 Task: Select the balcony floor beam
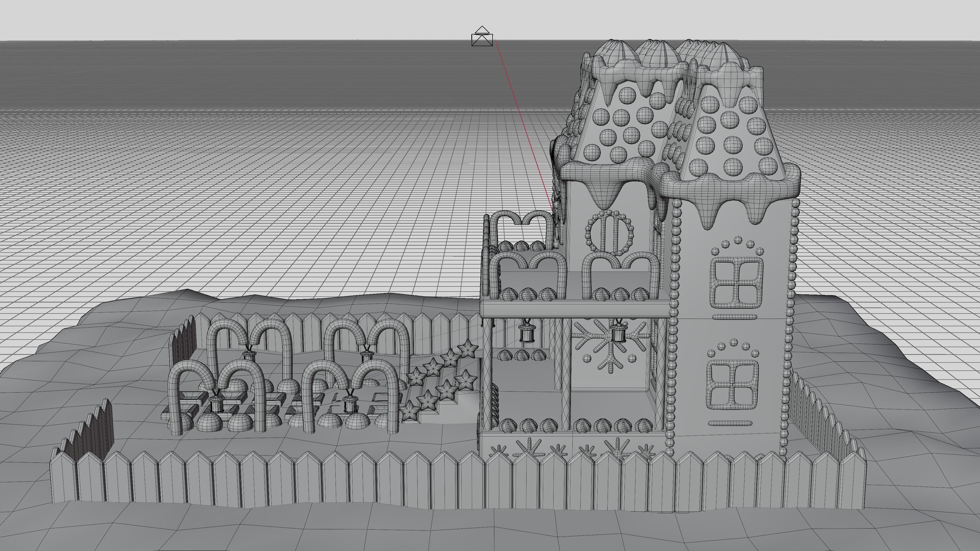[575, 309]
